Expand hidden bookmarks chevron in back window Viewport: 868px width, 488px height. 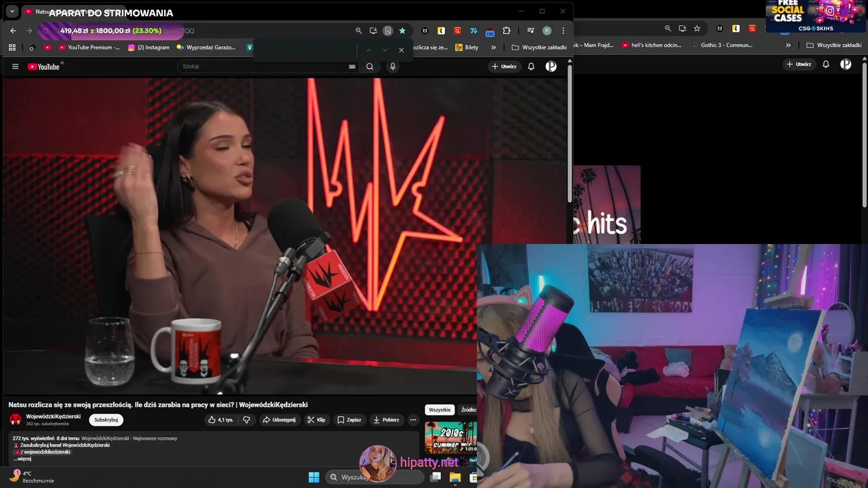[788, 45]
